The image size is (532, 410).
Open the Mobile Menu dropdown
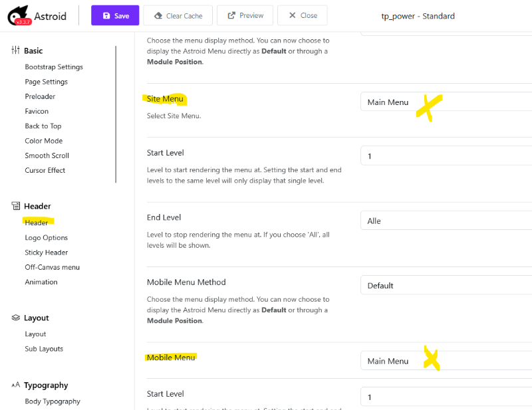[x=446, y=361]
